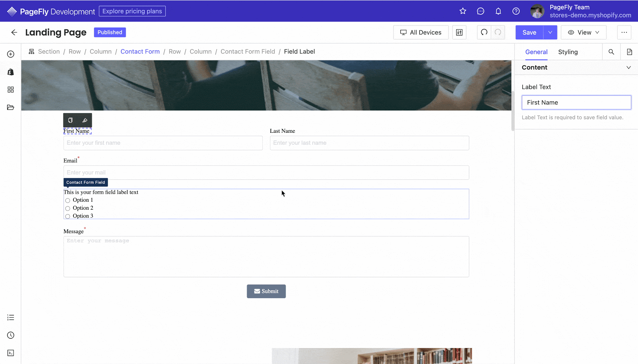This screenshot has width=638, height=364.
Task: Select the Email label on canvas
Action: [70, 161]
